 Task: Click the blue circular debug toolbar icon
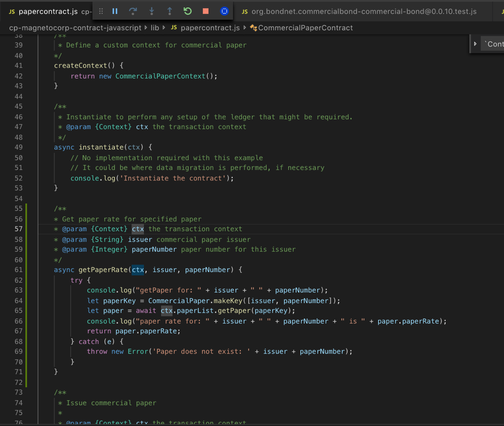tap(224, 11)
